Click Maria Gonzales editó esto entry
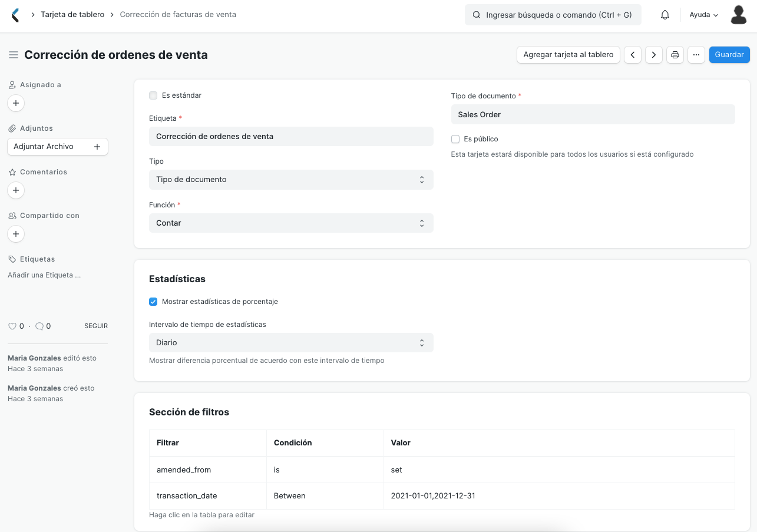Screen dimensions: 757x532 tap(52, 364)
